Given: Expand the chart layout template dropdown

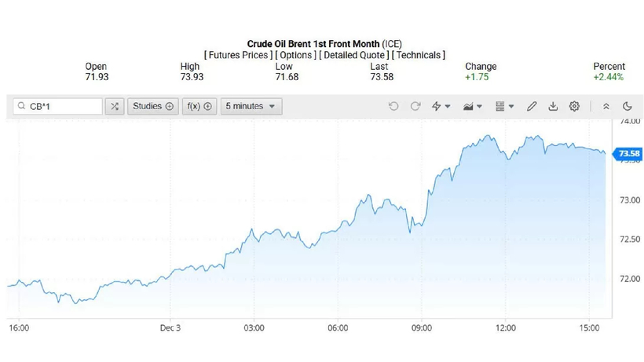Looking at the screenshot, I should (x=504, y=107).
